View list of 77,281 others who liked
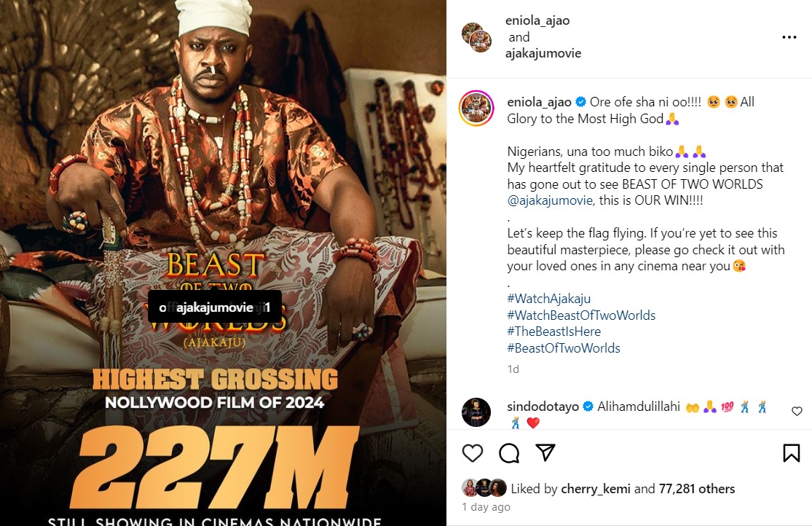Image resolution: width=812 pixels, height=526 pixels. tap(696, 489)
